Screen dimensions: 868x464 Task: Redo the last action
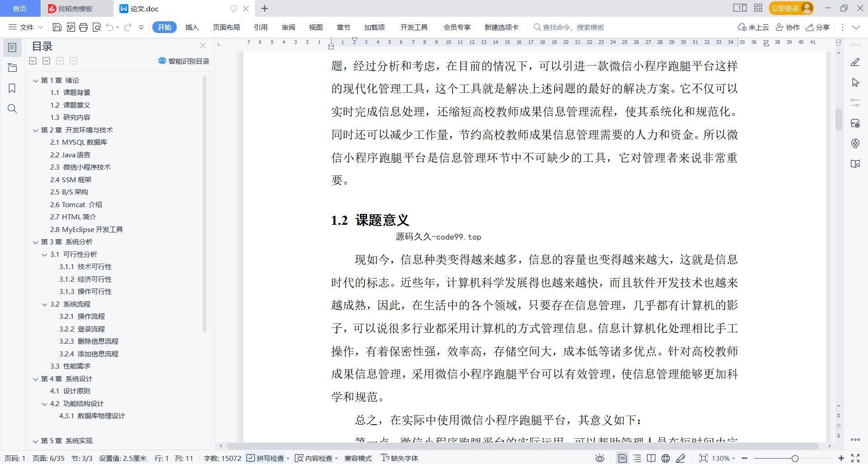(127, 27)
